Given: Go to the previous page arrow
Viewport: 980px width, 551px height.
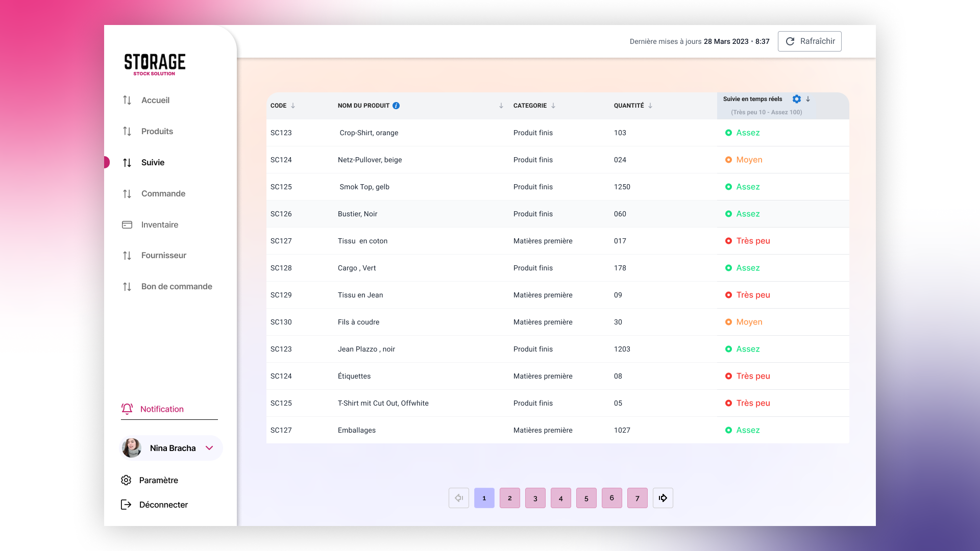Looking at the screenshot, I should [x=459, y=498].
